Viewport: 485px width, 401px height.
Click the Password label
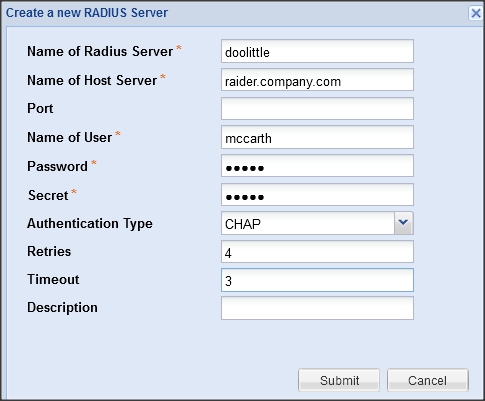tap(57, 166)
